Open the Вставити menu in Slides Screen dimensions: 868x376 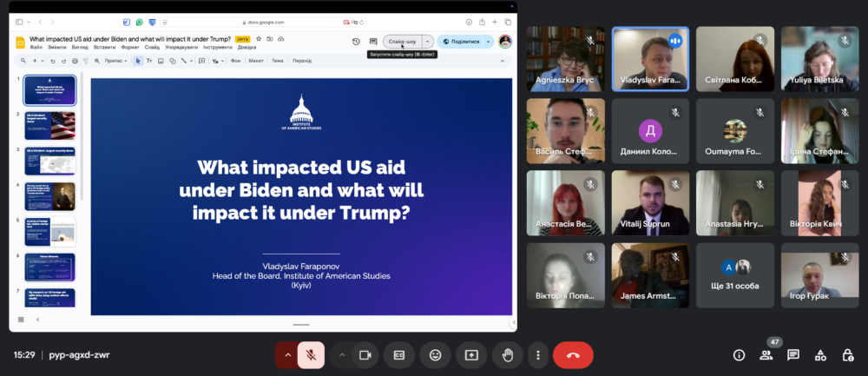tap(104, 48)
